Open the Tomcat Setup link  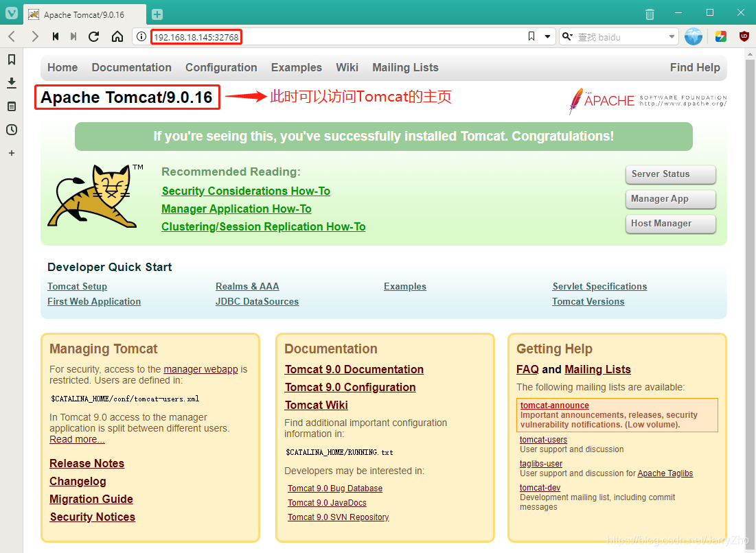point(77,287)
